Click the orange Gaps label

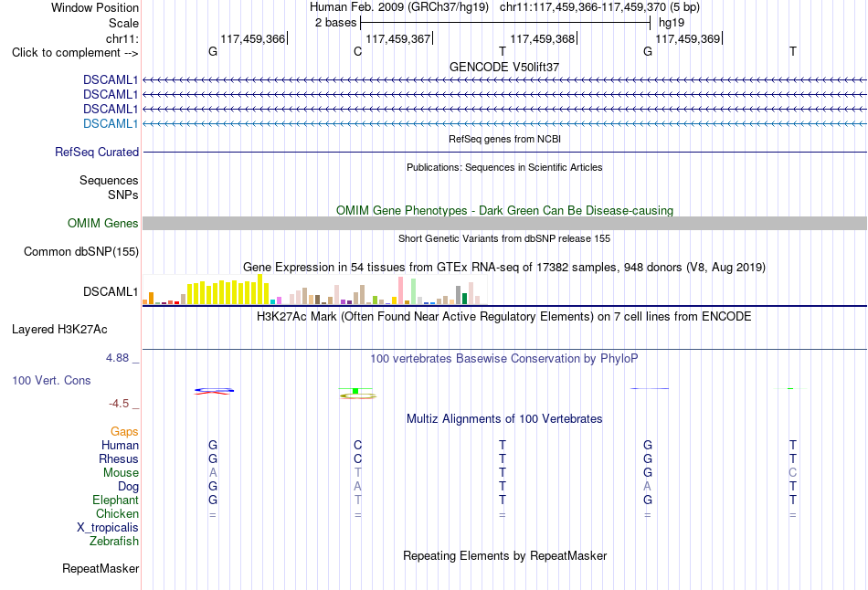124,431
